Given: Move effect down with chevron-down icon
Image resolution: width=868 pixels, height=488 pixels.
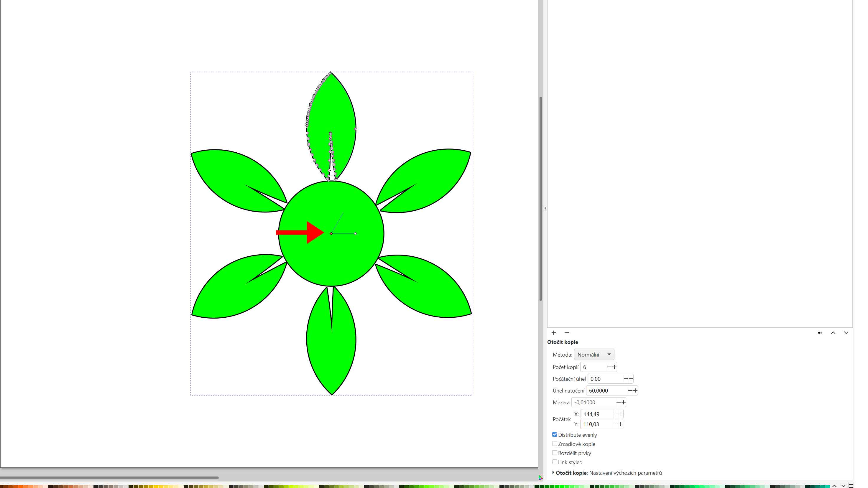Looking at the screenshot, I should 846,333.
